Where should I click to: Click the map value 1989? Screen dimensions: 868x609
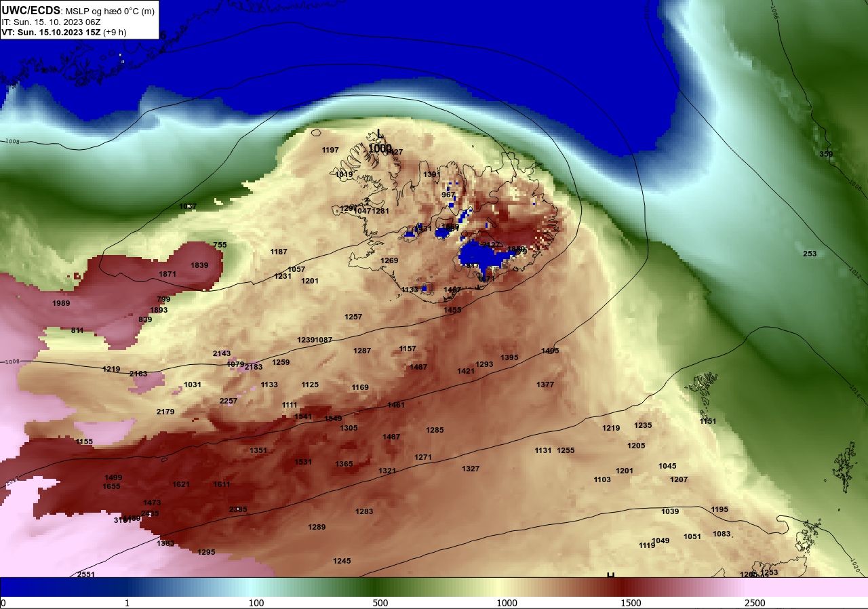(x=61, y=303)
